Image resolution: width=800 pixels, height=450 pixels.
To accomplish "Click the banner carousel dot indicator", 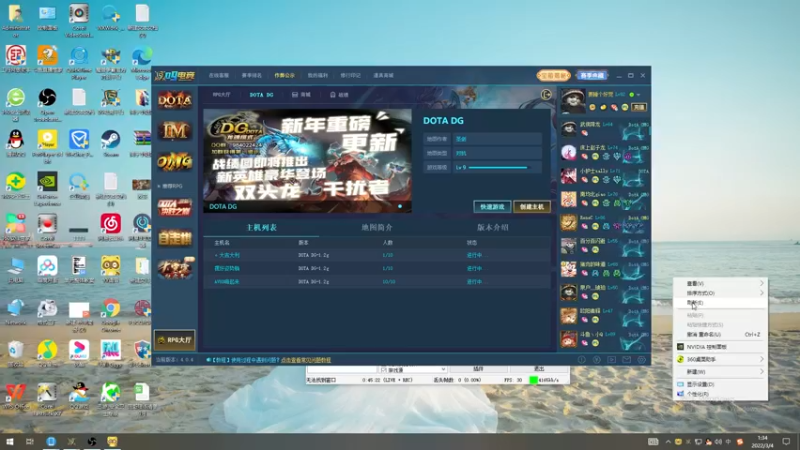I will [x=400, y=207].
